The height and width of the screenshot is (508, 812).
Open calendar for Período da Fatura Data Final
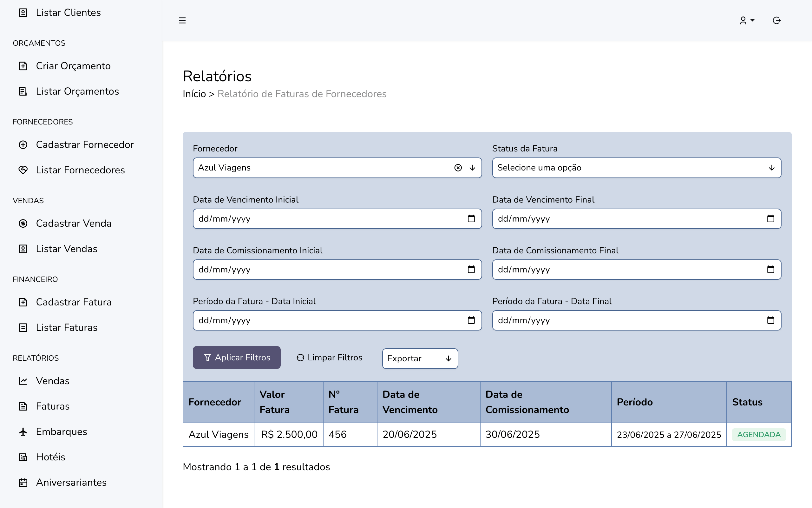(x=771, y=320)
